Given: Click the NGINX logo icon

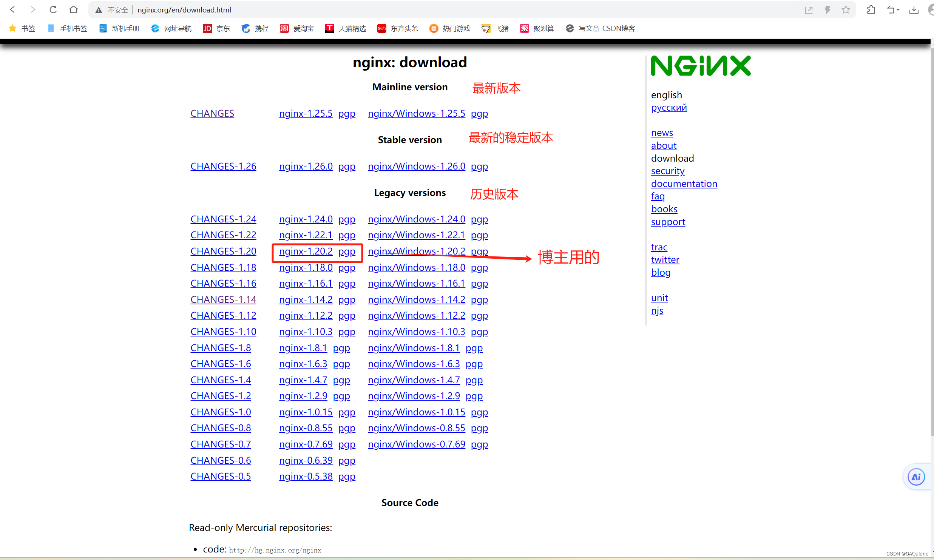Looking at the screenshot, I should pyautogui.click(x=701, y=67).
